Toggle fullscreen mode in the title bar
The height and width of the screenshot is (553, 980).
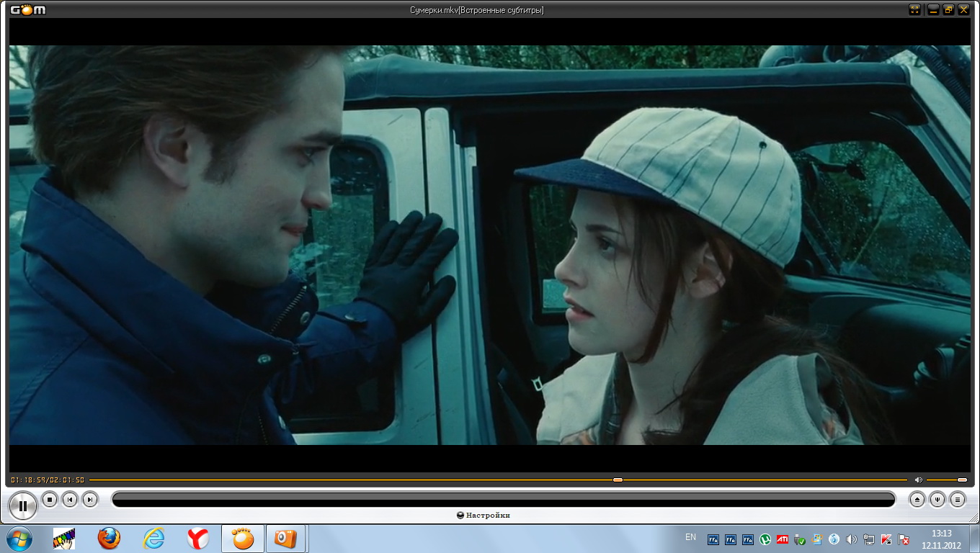915,9
